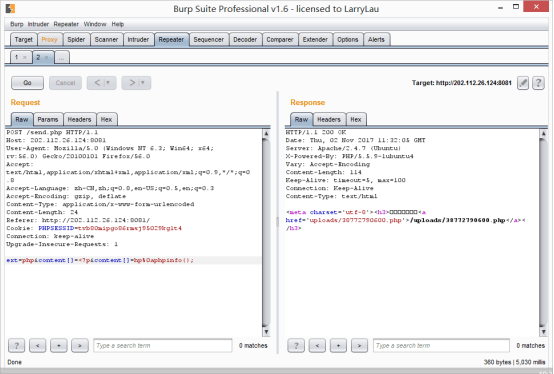Select the request Raw tab
Viewport: 554px width, 374px height.
pos(22,120)
